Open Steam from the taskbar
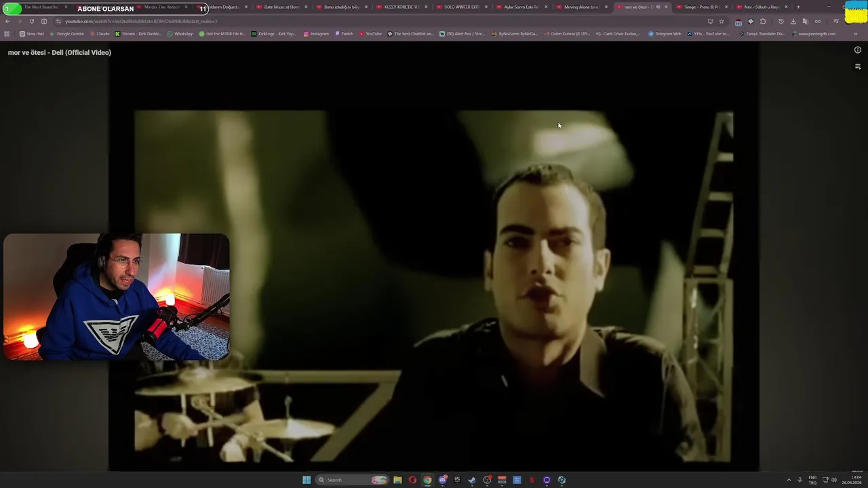Screen dimensions: 868x488 click(472, 480)
